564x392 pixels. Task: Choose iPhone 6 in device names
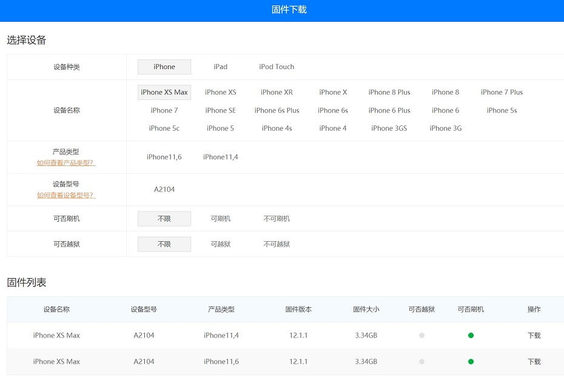(445, 110)
